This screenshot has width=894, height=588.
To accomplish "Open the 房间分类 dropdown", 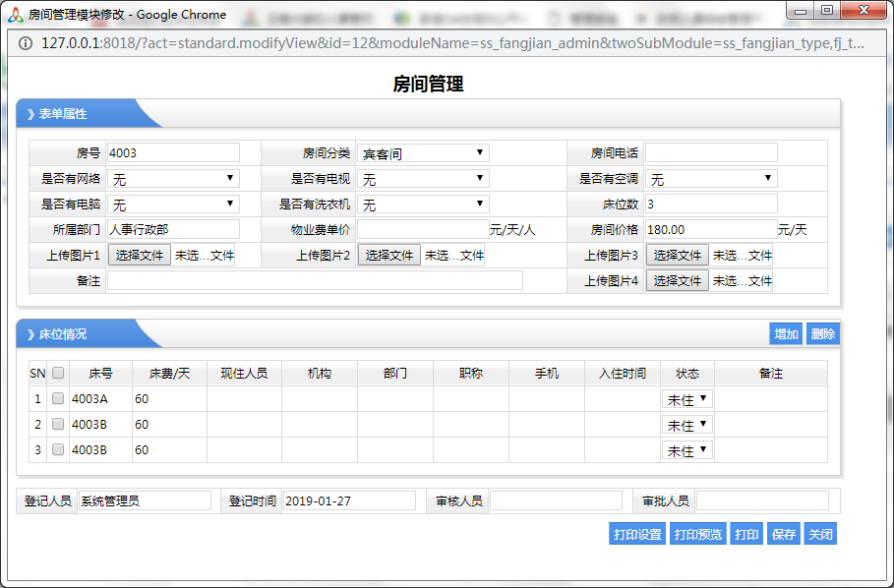I will tap(423, 153).
